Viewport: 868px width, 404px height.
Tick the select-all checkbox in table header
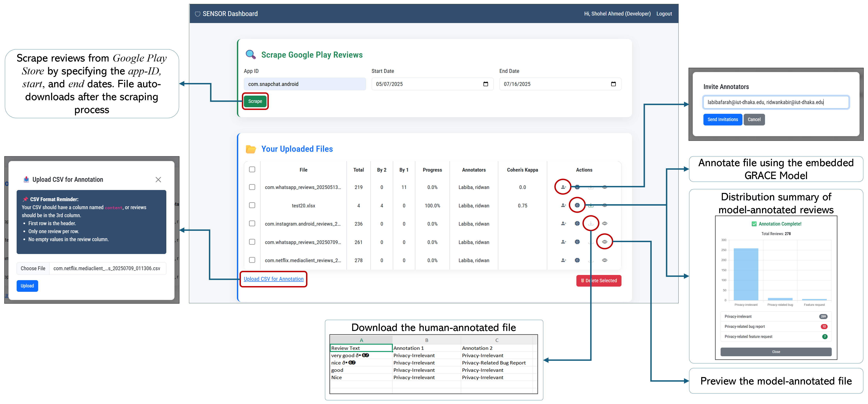click(252, 170)
